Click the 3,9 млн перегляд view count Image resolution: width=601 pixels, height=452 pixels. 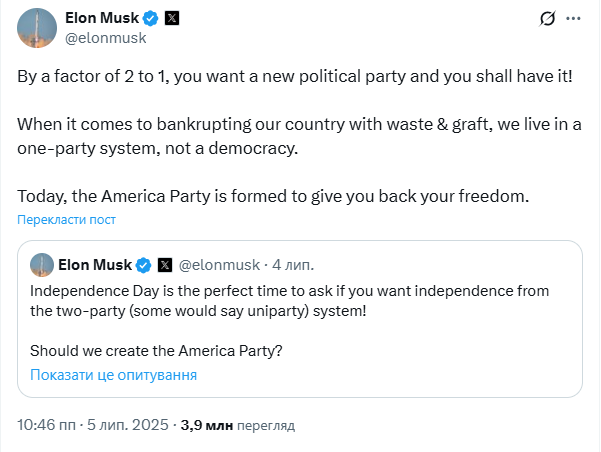[x=238, y=425]
